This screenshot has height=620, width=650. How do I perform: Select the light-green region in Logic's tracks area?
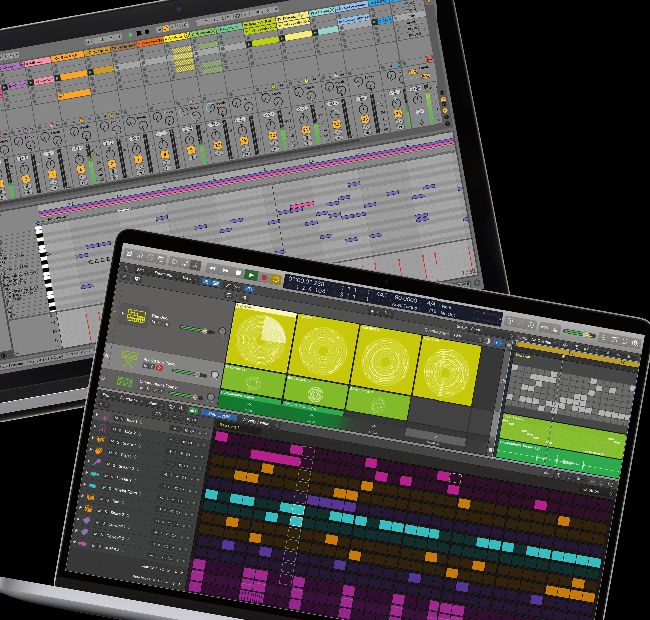(563, 436)
